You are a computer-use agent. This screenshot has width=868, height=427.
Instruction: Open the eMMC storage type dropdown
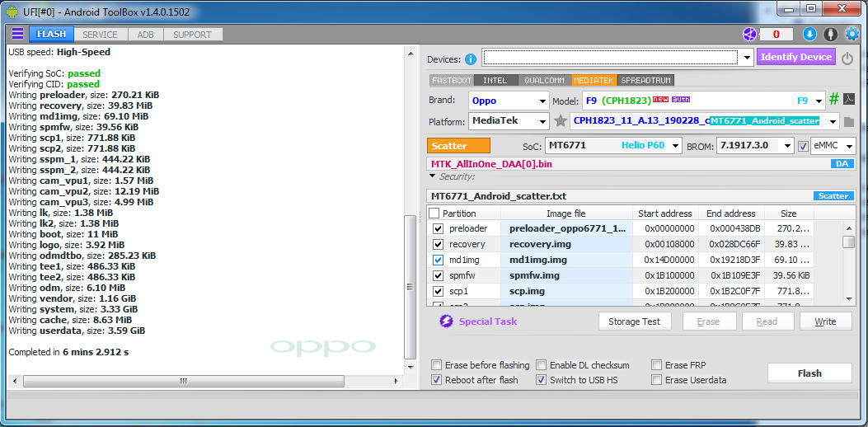pos(849,146)
